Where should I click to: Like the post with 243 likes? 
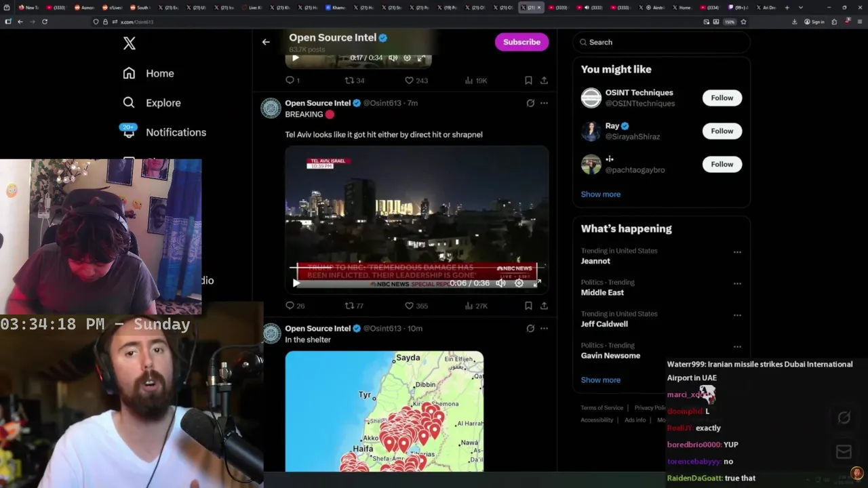416,80
